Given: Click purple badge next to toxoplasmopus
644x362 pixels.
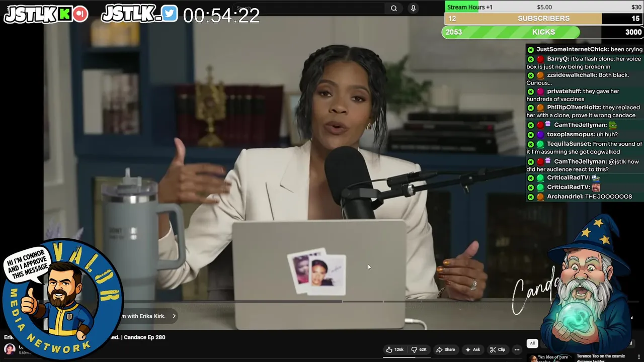Looking at the screenshot, I should click(x=540, y=135).
